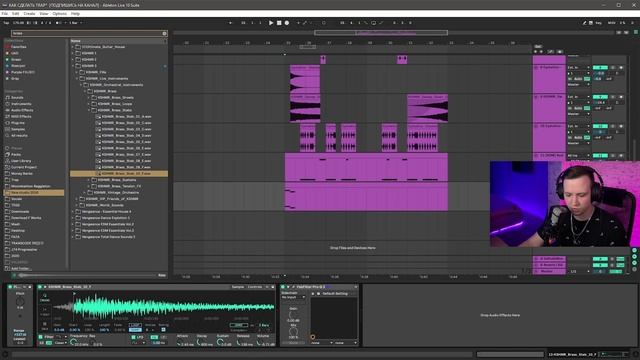Open the MIDI Effects category
The image size is (640, 360).
coord(21,117)
